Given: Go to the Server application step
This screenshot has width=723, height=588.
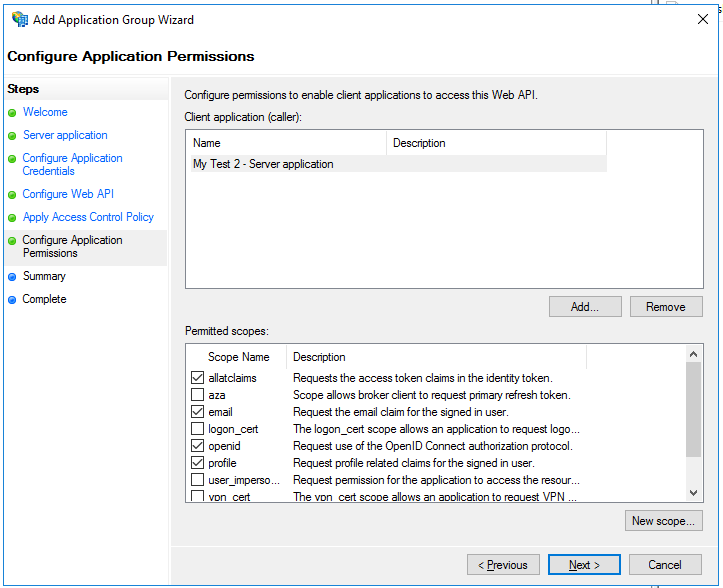Looking at the screenshot, I should coord(65,135).
